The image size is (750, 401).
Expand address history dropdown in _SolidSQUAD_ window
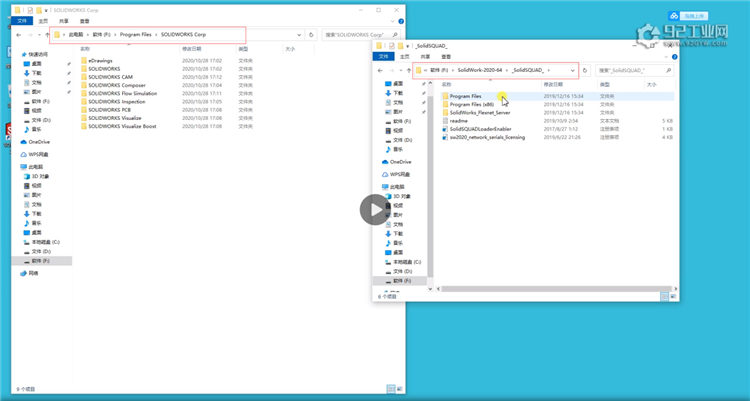tap(573, 70)
